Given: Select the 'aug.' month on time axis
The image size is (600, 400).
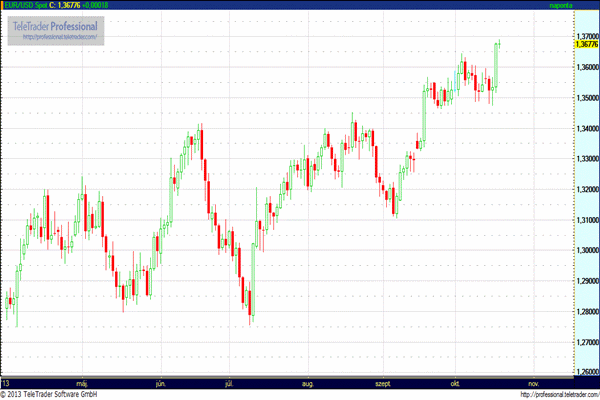Looking at the screenshot, I should pos(308,383).
